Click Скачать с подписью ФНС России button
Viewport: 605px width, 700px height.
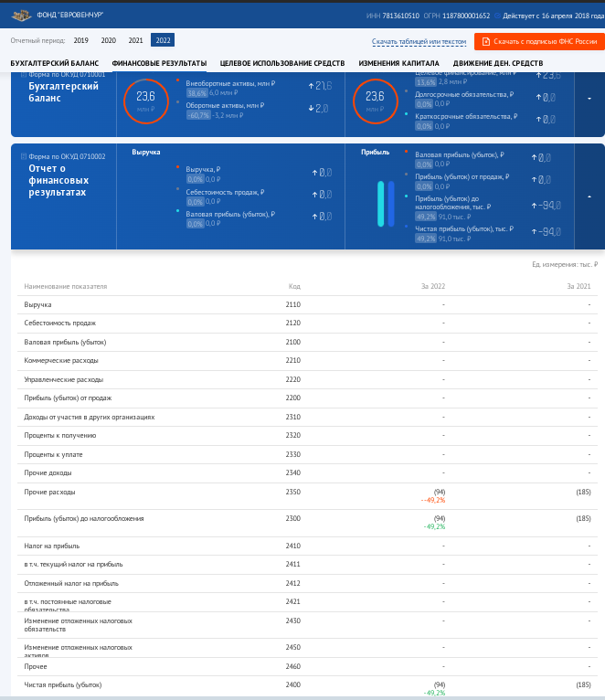[x=539, y=41]
